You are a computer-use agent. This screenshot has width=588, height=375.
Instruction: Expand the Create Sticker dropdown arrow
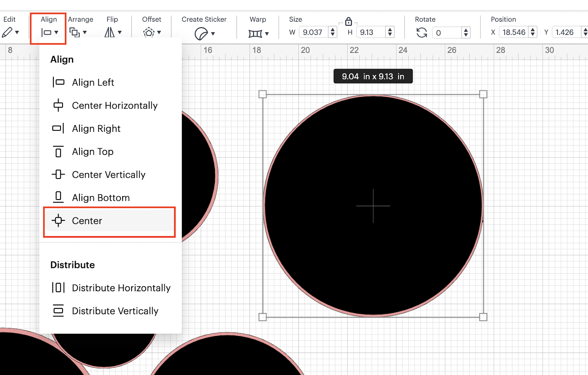click(213, 34)
